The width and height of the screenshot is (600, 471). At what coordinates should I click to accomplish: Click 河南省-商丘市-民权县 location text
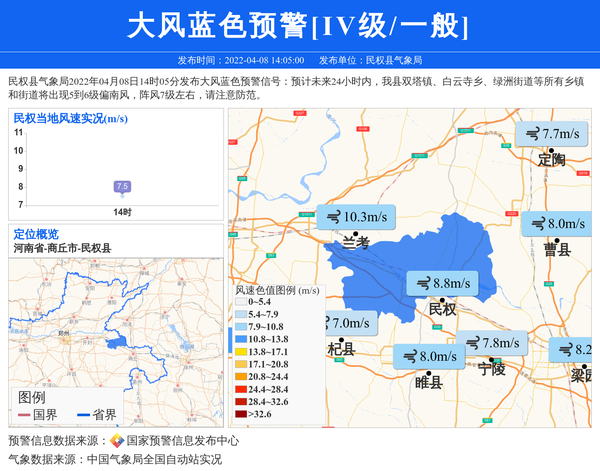click(x=62, y=248)
